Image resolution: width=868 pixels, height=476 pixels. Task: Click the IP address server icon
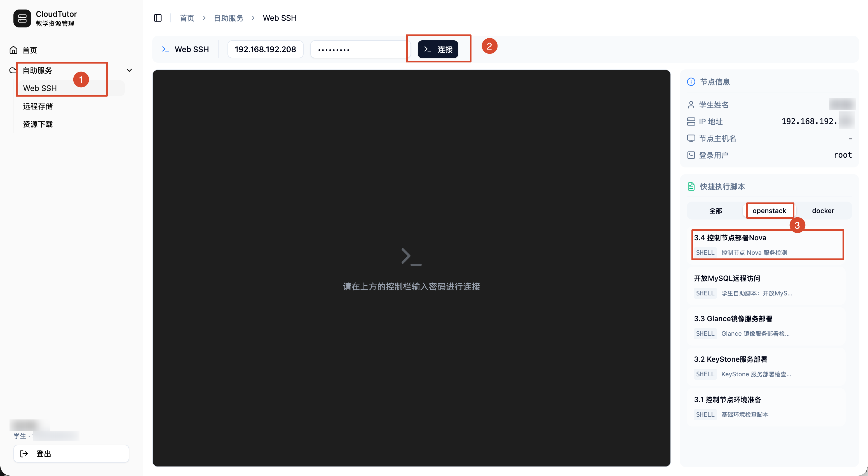691,121
